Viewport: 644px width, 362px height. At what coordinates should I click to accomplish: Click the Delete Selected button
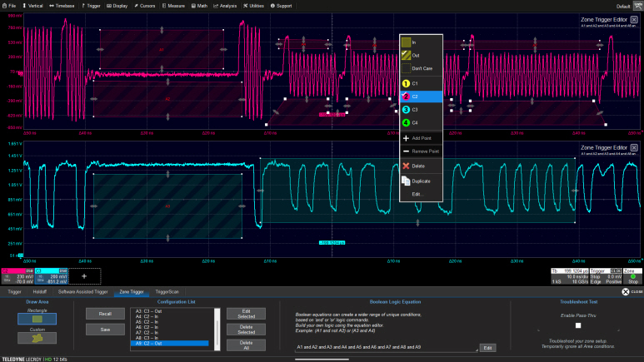[x=246, y=330]
